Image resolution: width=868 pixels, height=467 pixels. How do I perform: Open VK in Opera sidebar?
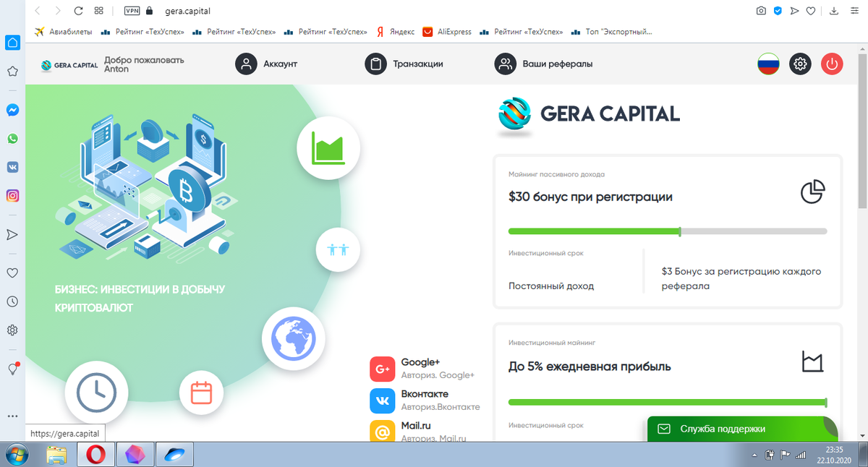coord(12,166)
